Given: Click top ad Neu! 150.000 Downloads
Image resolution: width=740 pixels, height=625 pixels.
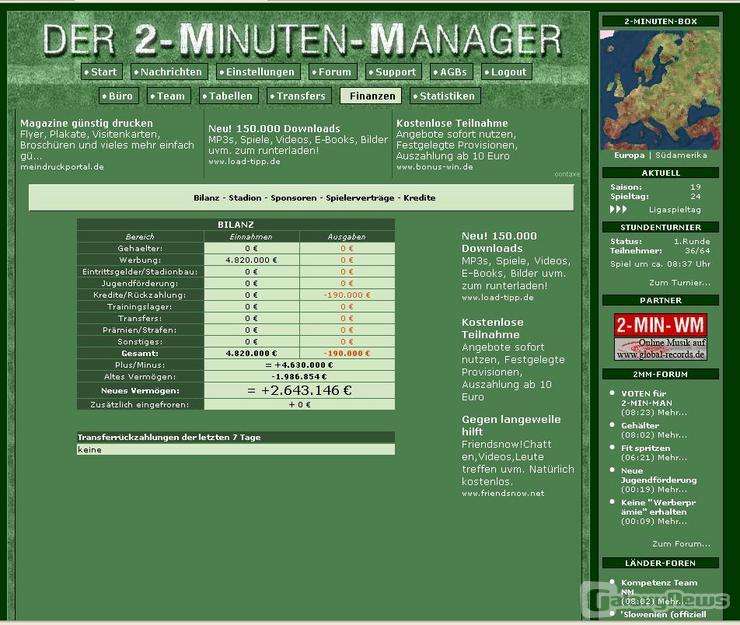Looking at the screenshot, I should (x=274, y=128).
